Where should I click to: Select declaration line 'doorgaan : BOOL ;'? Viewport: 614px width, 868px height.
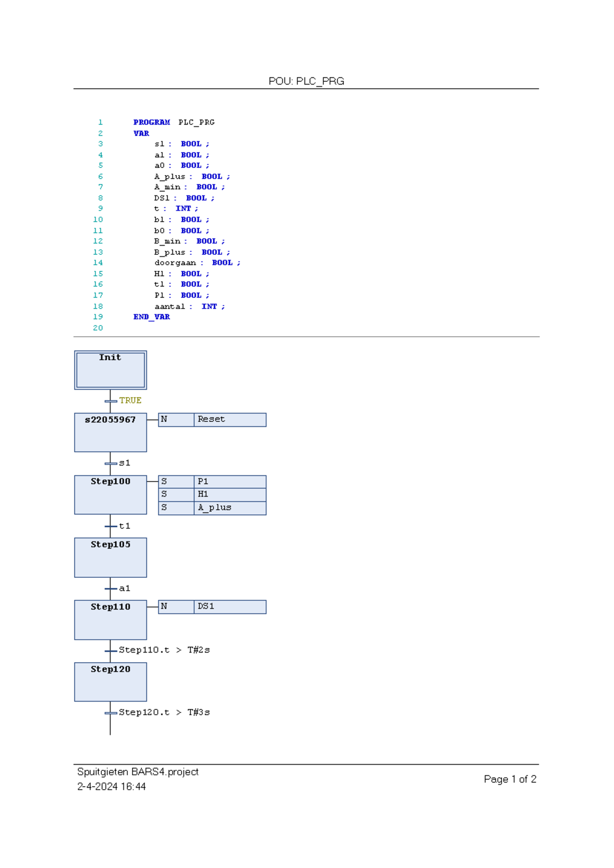point(198,263)
